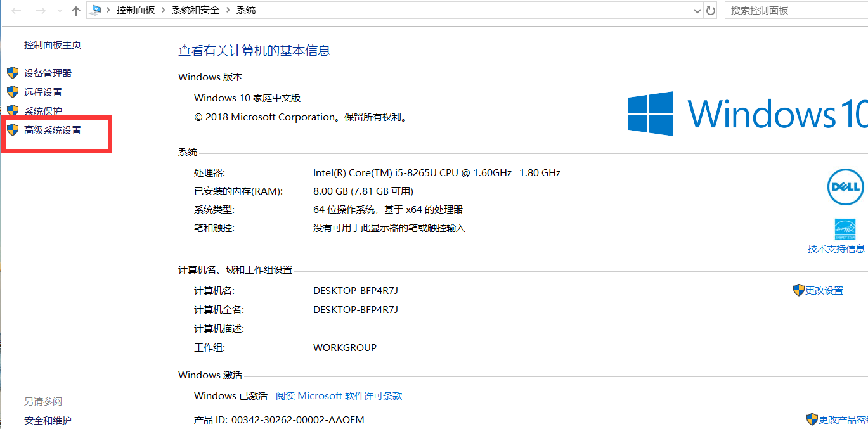Open 远程设置 from sidebar
Image resolution: width=868 pixels, height=429 pixels.
43,92
